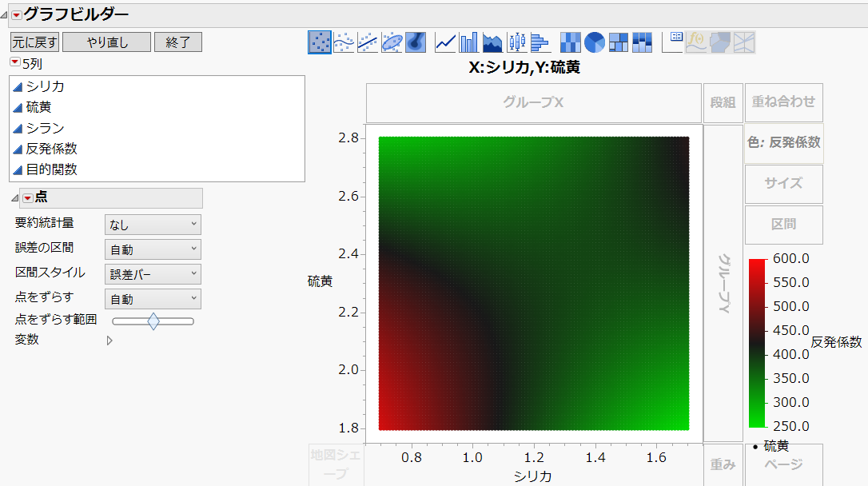
Task: Collapse the グラフビルダー outline with gray triangle
Action: 5,15
